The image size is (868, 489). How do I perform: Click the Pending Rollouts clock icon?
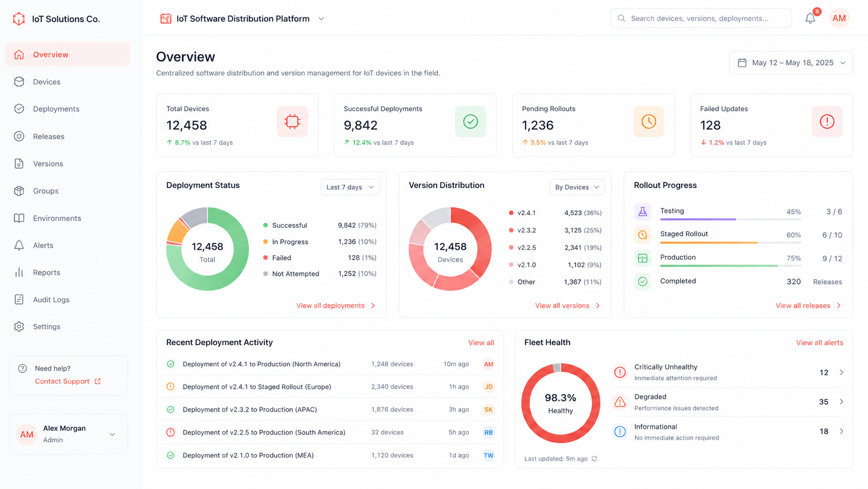(x=648, y=122)
